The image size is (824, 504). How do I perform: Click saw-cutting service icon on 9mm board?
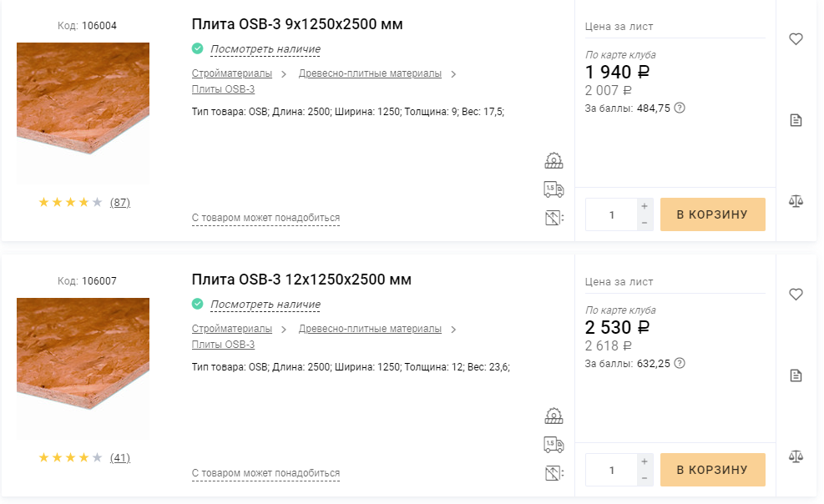coord(554,160)
